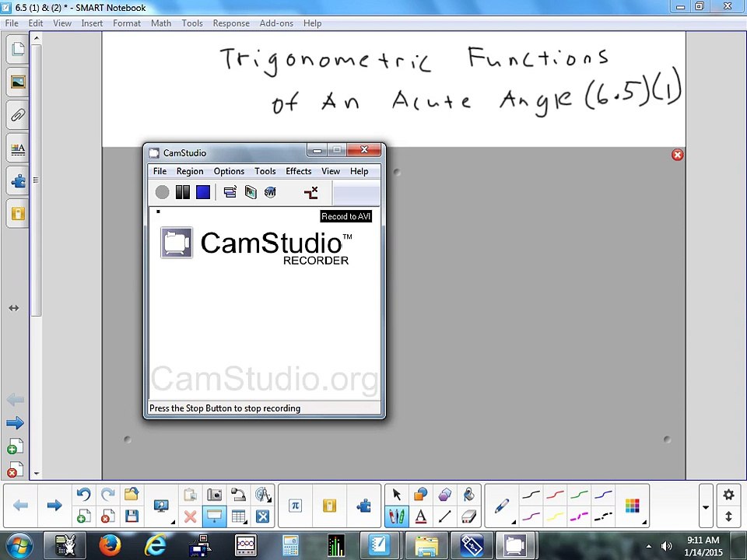747x560 pixels.
Task: Click the Open File folder icon
Action: pyautogui.click(x=131, y=495)
